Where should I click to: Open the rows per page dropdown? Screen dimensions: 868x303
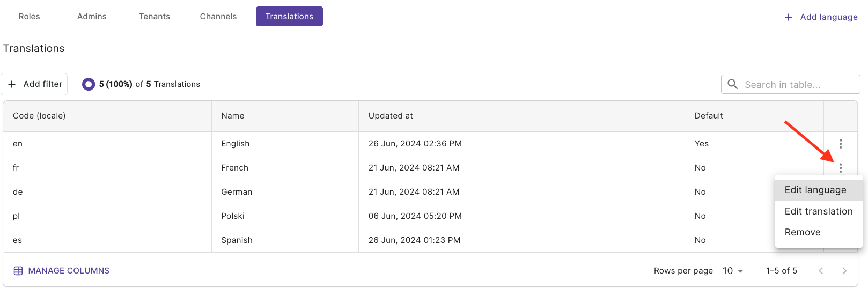[733, 271]
